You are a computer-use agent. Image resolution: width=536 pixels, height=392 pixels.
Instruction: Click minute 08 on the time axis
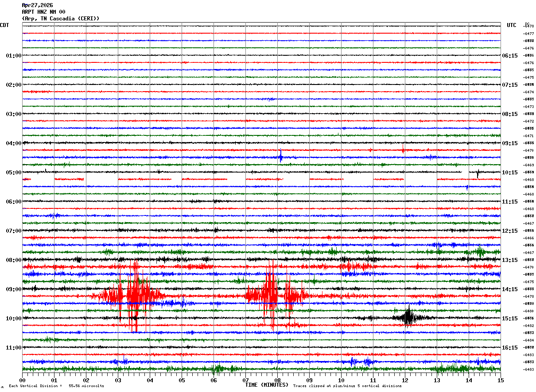(277, 380)
